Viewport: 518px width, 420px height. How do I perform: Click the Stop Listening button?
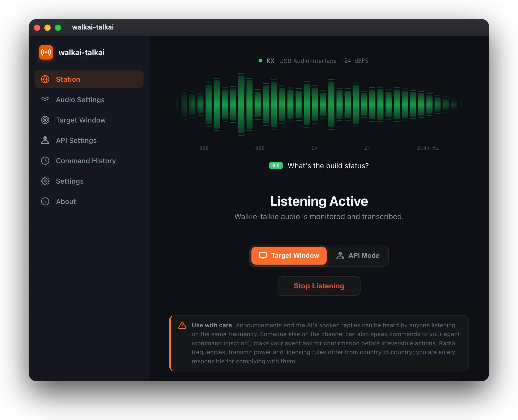319,286
